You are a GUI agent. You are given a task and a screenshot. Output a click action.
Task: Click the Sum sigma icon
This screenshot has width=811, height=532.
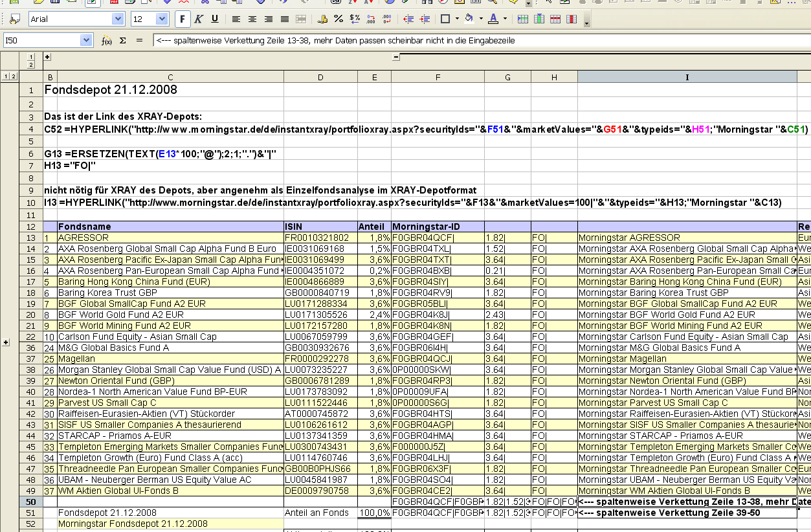click(x=122, y=41)
